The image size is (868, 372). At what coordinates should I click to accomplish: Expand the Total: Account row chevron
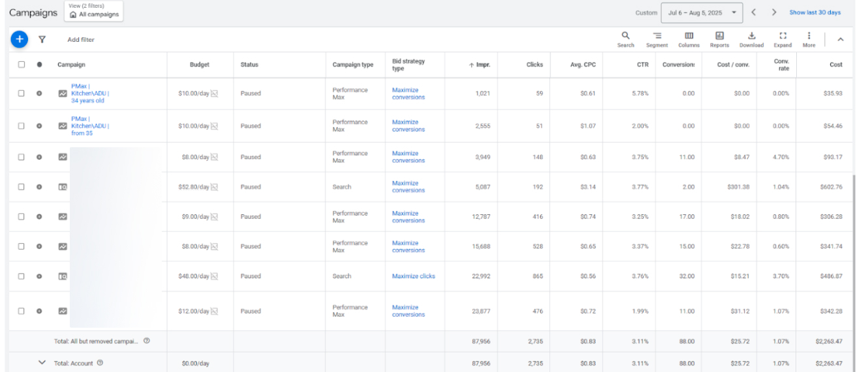(x=42, y=363)
